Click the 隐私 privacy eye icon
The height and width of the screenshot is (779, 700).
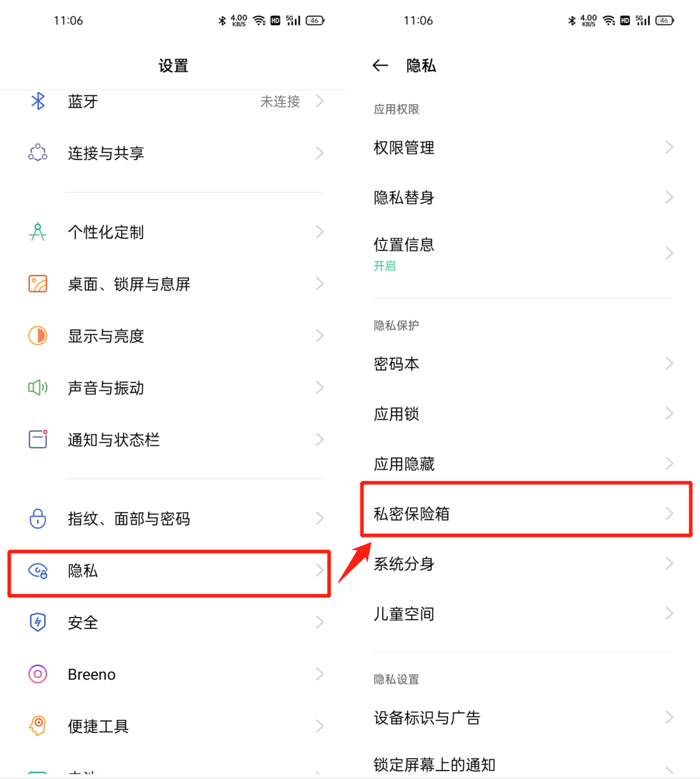[38, 572]
